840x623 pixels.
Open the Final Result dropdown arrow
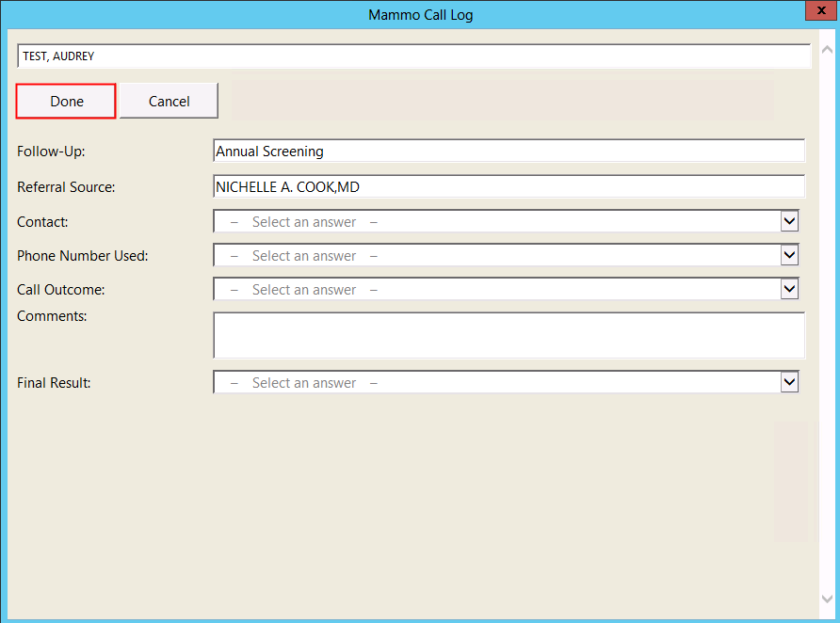[x=789, y=383]
